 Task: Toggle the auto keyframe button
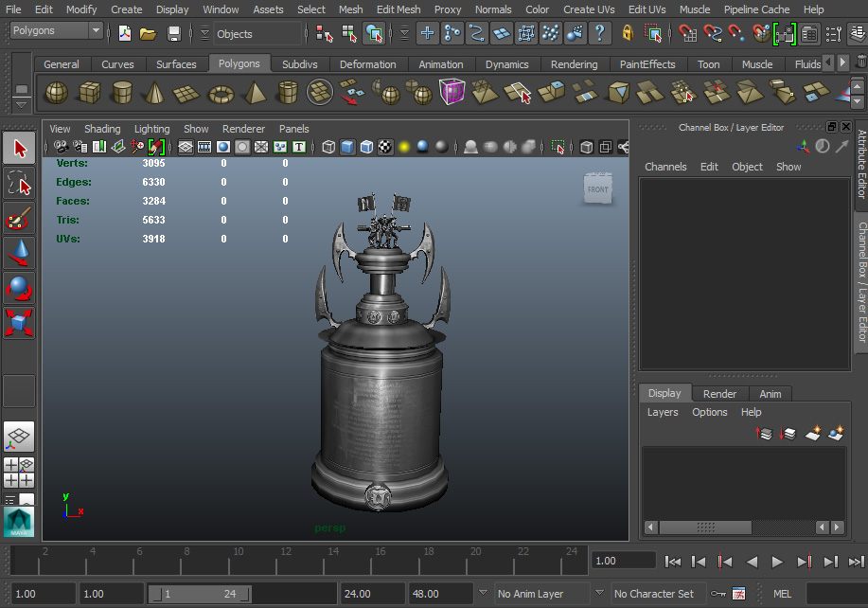[718, 594]
